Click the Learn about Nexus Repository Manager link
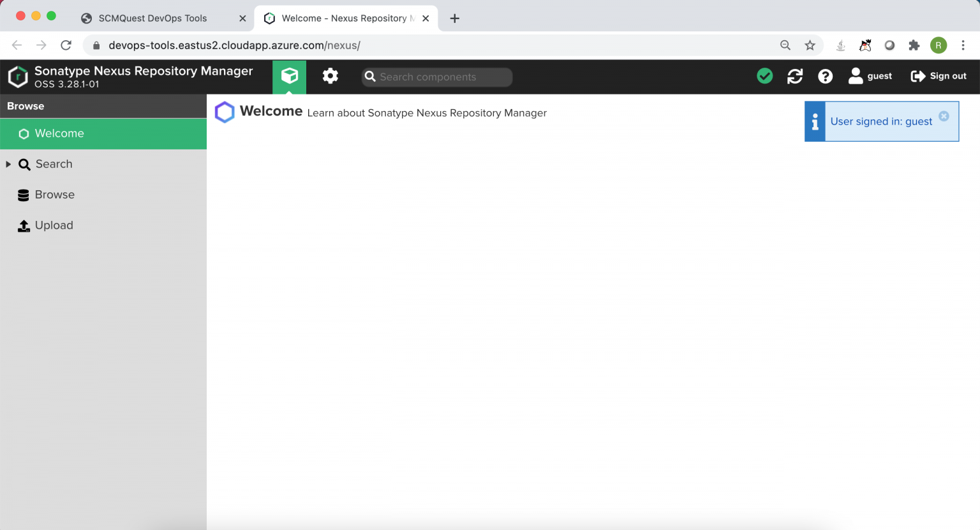The image size is (980, 530). click(x=427, y=113)
